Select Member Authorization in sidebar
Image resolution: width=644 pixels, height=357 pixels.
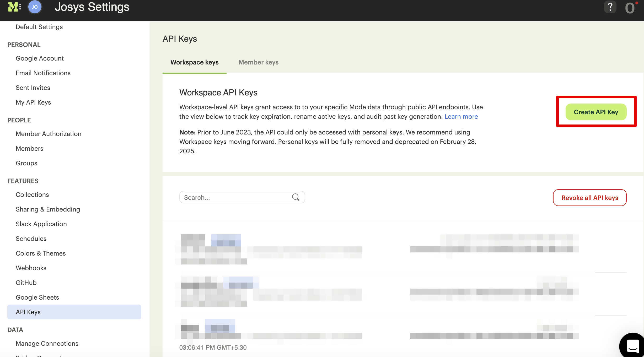pyautogui.click(x=49, y=134)
